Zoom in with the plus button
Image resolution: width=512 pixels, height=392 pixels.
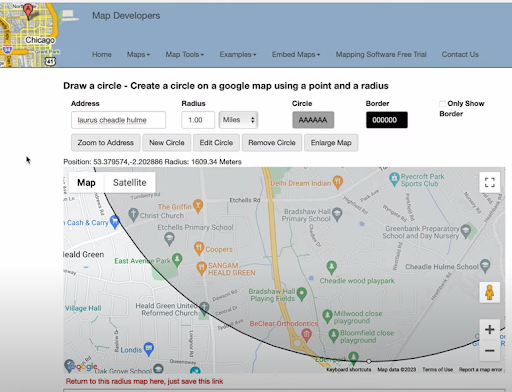[490, 330]
